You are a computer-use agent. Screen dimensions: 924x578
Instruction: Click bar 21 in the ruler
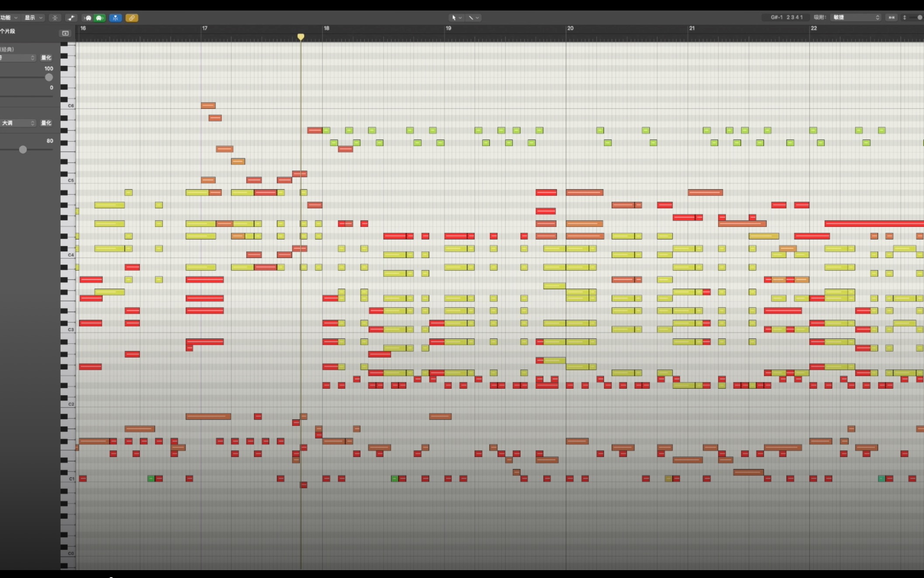(692, 28)
